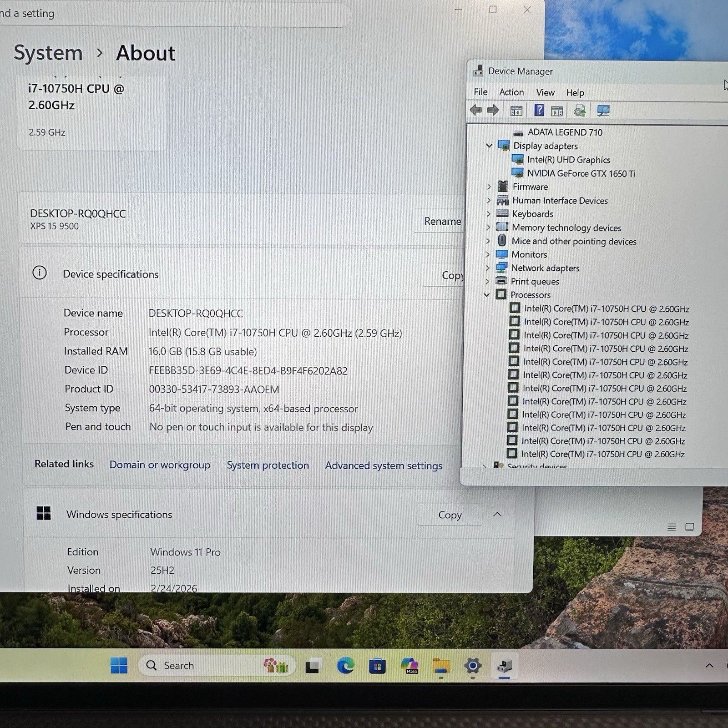Viewport: 728px width, 728px height.
Task: Click the Product ID value 00330-53417-73893-AAOEM
Action: [214, 389]
